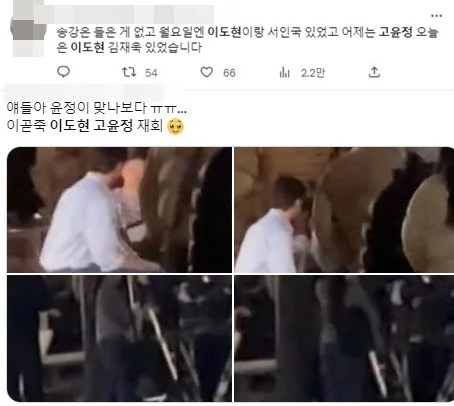Open the blurred profile avatar
Image resolution: width=454 pixels, height=406 pixels.
coord(28,30)
